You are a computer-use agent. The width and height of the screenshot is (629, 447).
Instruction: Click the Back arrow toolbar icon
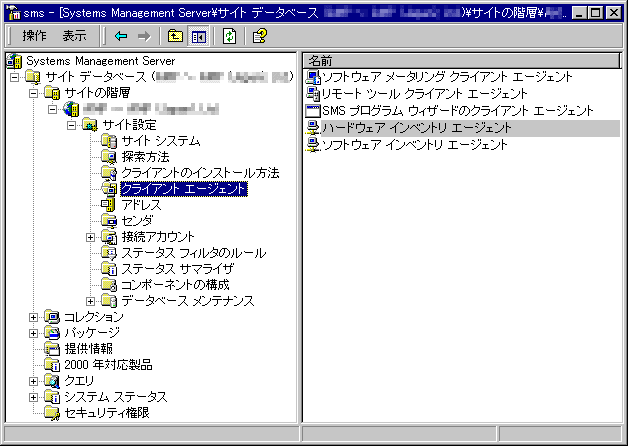[121, 37]
